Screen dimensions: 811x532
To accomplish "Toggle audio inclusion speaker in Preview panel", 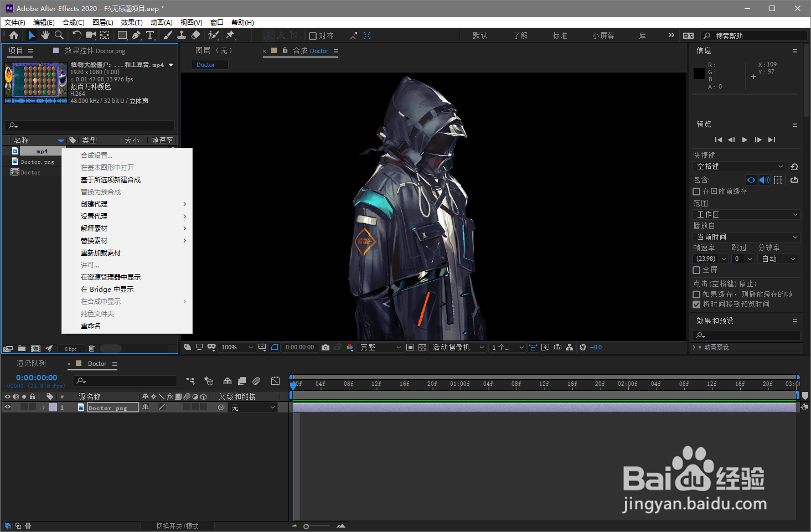I will coord(764,180).
